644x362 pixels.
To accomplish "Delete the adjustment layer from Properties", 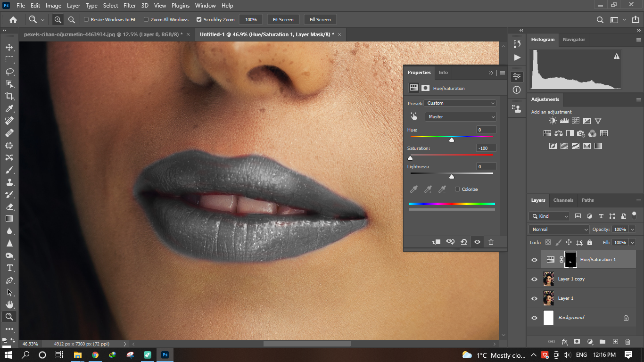I will coord(491,242).
